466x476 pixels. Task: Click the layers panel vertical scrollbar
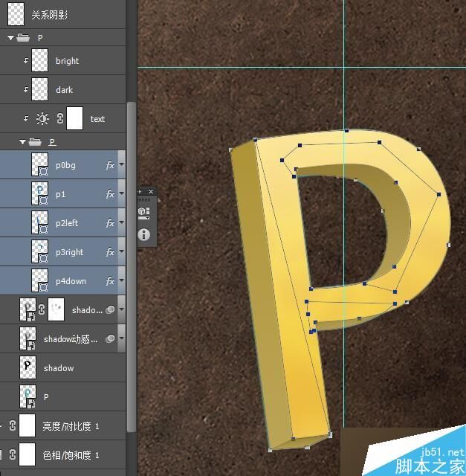click(131, 266)
